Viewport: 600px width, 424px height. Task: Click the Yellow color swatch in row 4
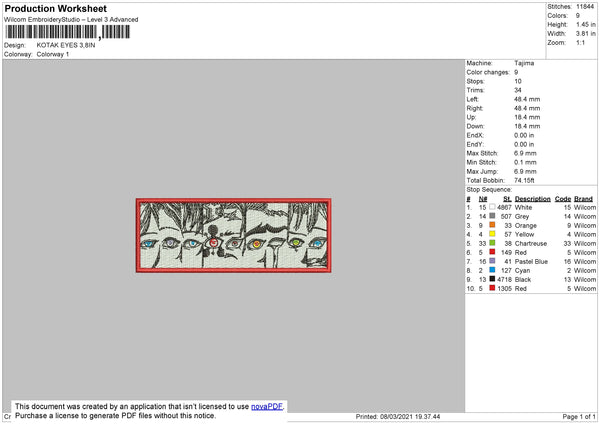(x=492, y=234)
